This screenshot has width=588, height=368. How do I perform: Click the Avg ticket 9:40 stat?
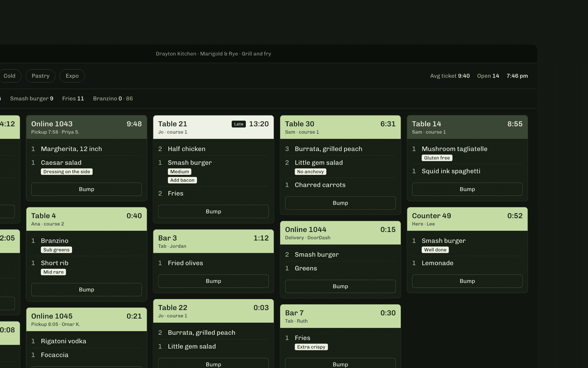pyautogui.click(x=450, y=76)
